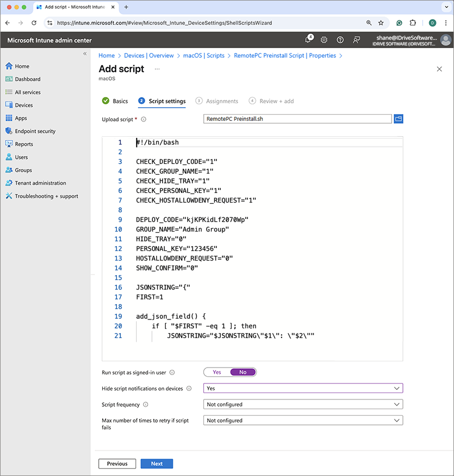Image resolution: width=454 pixels, height=476 pixels.
Task: Close the Add script pane
Action: (439, 69)
